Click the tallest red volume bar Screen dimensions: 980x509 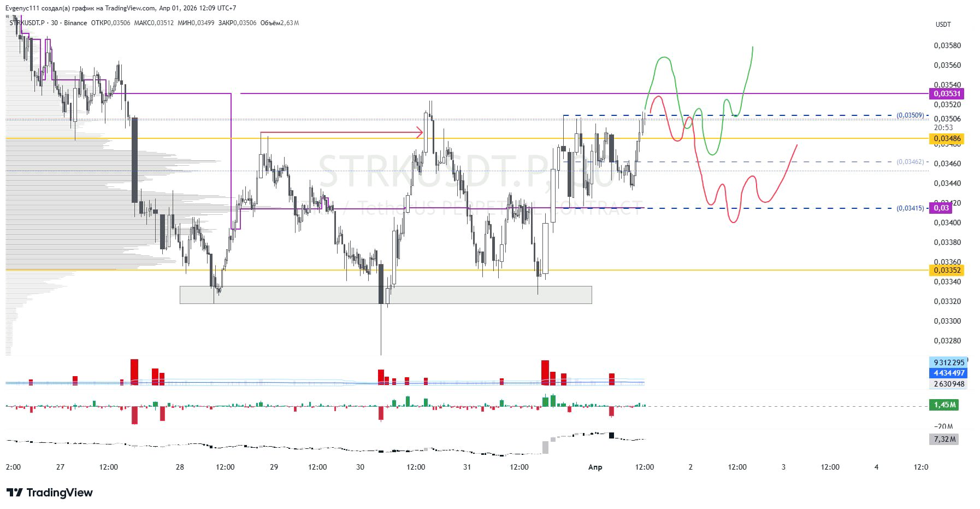click(x=134, y=372)
